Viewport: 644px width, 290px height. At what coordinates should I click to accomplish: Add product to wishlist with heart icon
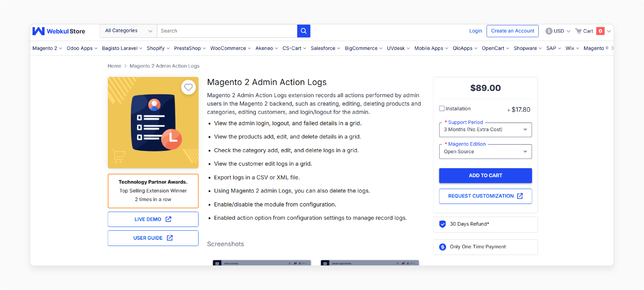click(188, 87)
